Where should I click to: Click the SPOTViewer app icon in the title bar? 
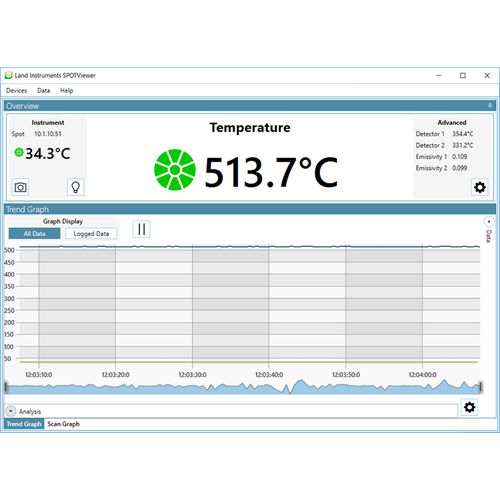pyautogui.click(x=9, y=75)
